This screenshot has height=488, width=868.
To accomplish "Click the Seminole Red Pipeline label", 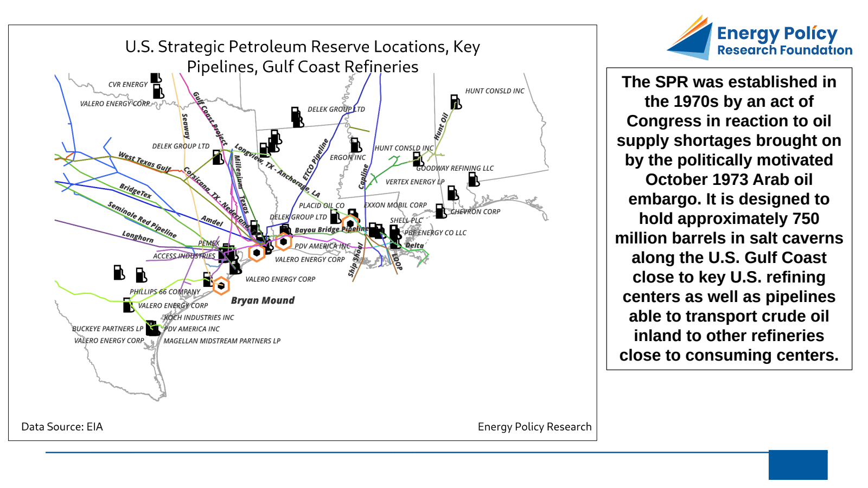I will click(x=142, y=220).
